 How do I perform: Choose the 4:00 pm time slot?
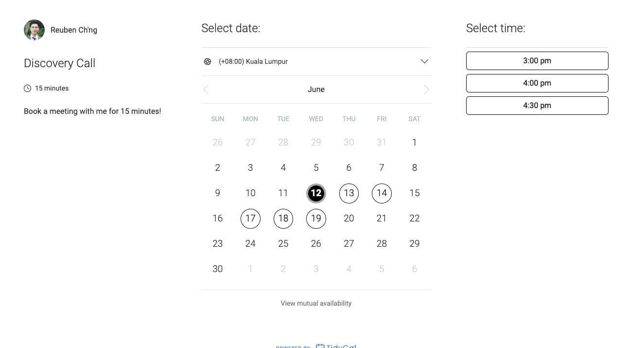pyautogui.click(x=537, y=83)
